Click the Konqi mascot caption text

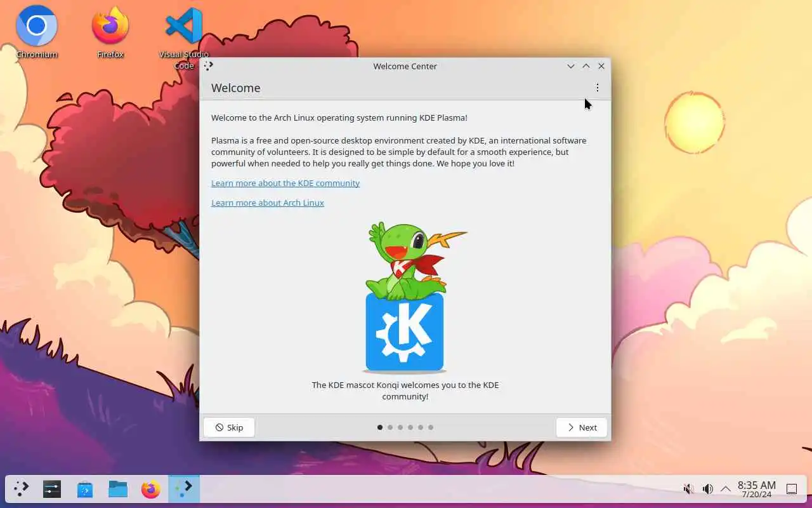tap(405, 391)
